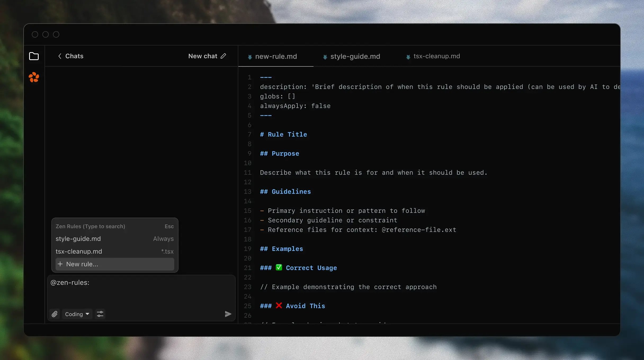Click the orange Zen logo in the sidebar
The height and width of the screenshot is (360, 644).
[34, 77]
